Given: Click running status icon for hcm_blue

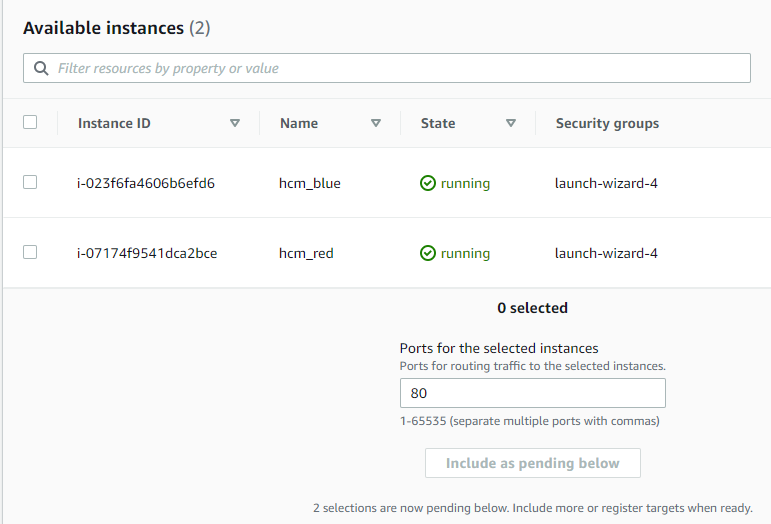Looking at the screenshot, I should point(428,183).
